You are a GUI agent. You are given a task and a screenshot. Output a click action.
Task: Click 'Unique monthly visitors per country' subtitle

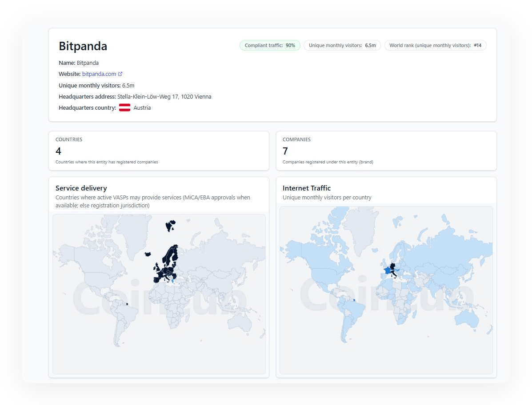(x=327, y=197)
